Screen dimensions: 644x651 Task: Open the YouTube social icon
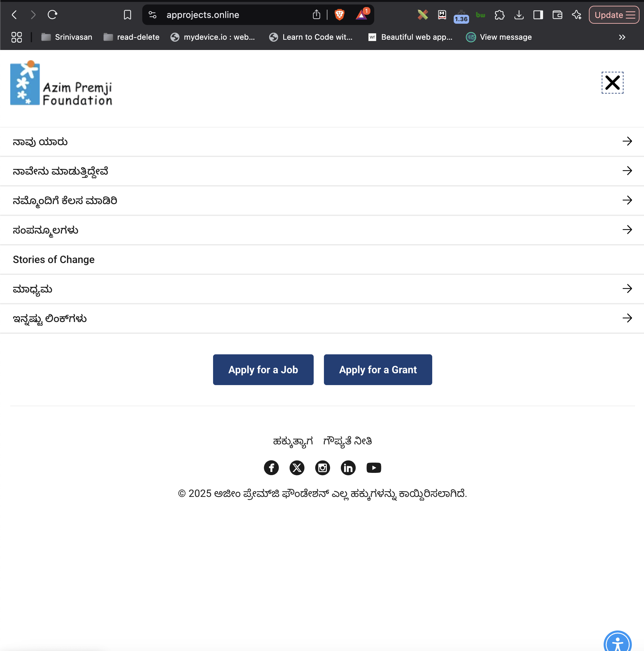(x=374, y=467)
